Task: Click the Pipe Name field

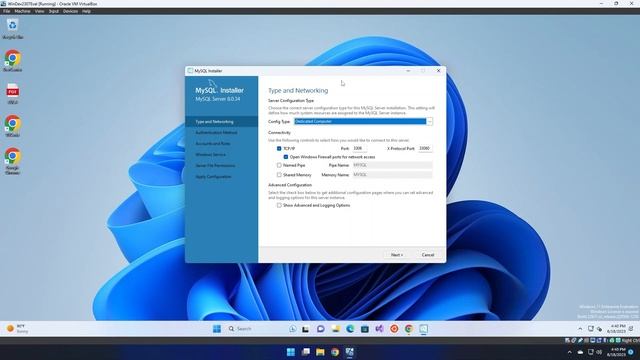Action: click(x=392, y=165)
